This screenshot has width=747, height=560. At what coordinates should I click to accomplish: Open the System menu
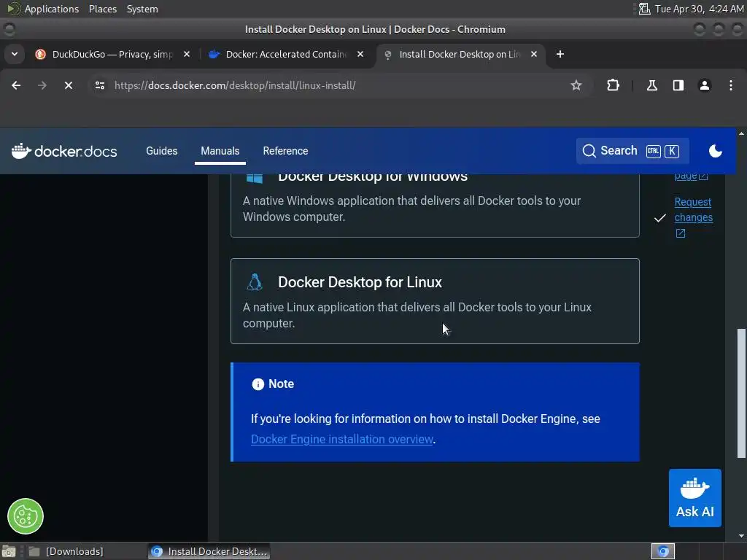pyautogui.click(x=142, y=9)
